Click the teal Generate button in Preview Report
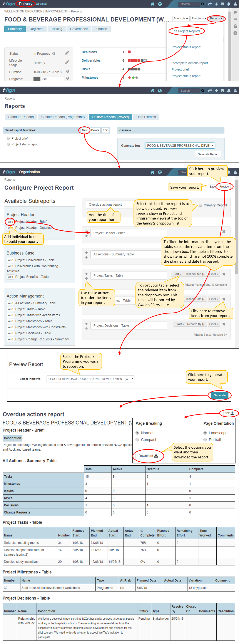This screenshot has height=644, width=239. [x=220, y=395]
